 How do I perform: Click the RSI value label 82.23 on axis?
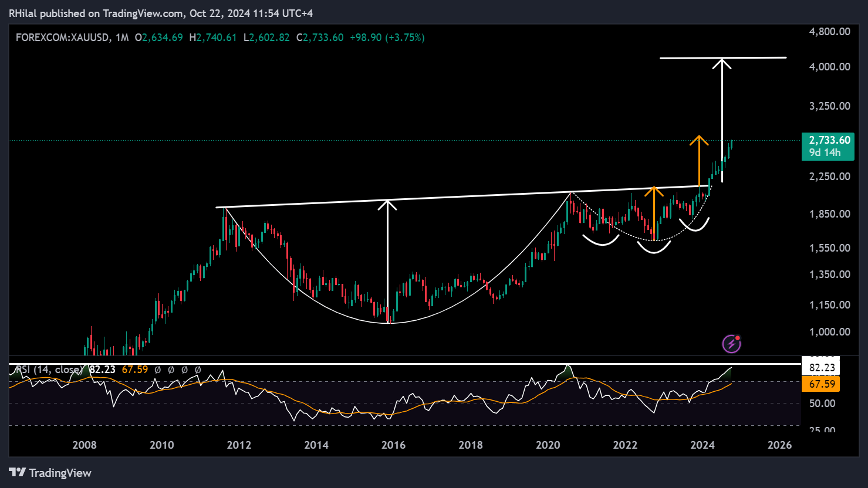(821, 368)
